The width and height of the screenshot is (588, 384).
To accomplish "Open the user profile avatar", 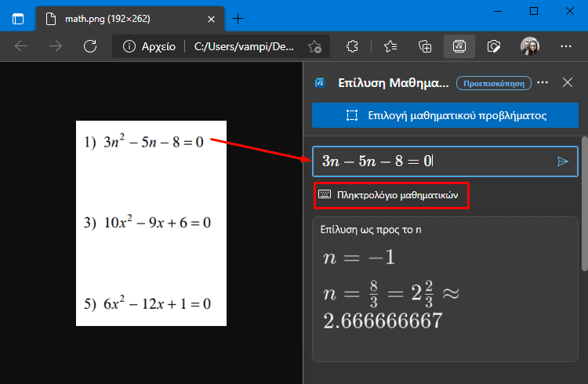I will [530, 46].
